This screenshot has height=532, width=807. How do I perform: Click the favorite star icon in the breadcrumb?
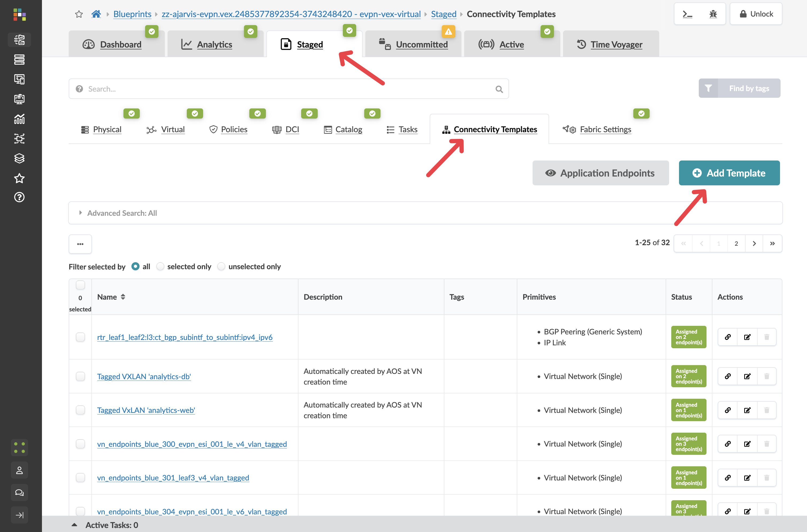point(79,14)
